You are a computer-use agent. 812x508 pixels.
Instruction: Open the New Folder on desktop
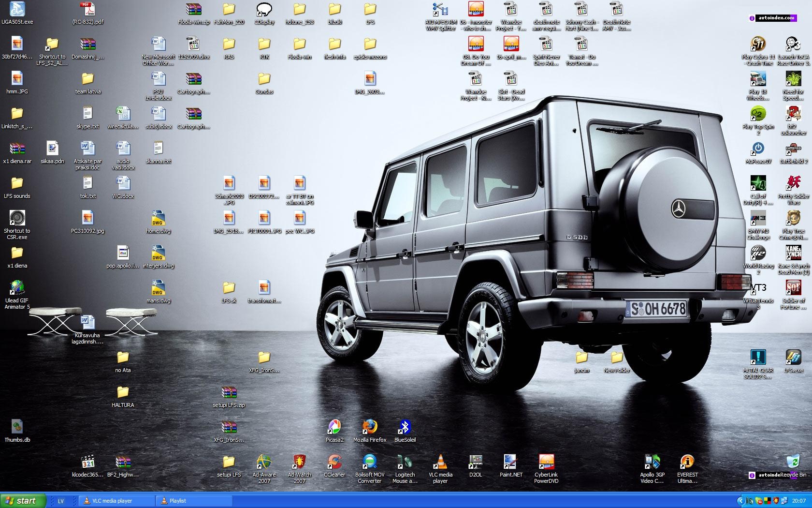(617, 357)
